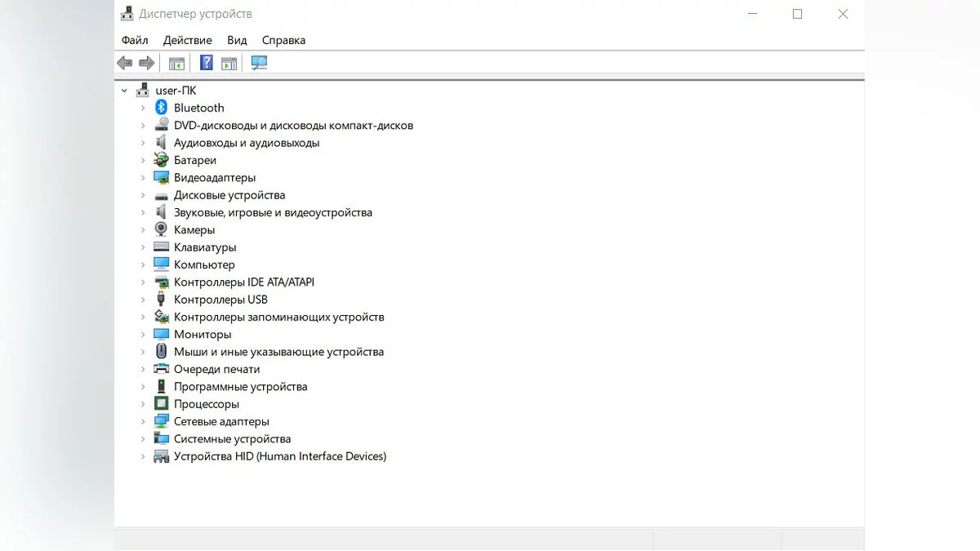Select Аудиовходы и аудиовыходы label
The height and width of the screenshot is (551, 980).
[247, 143]
